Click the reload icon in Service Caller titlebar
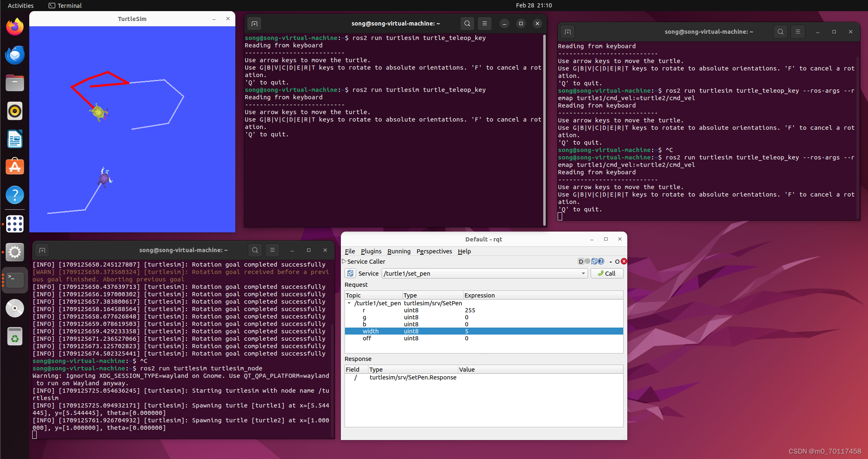Viewport: 868px width, 459px height. (594, 261)
